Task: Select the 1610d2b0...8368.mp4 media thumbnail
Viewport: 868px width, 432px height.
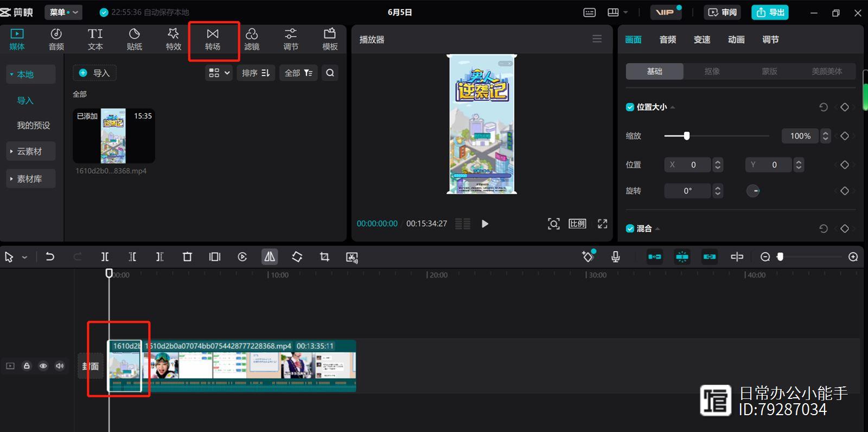Action: pos(114,136)
